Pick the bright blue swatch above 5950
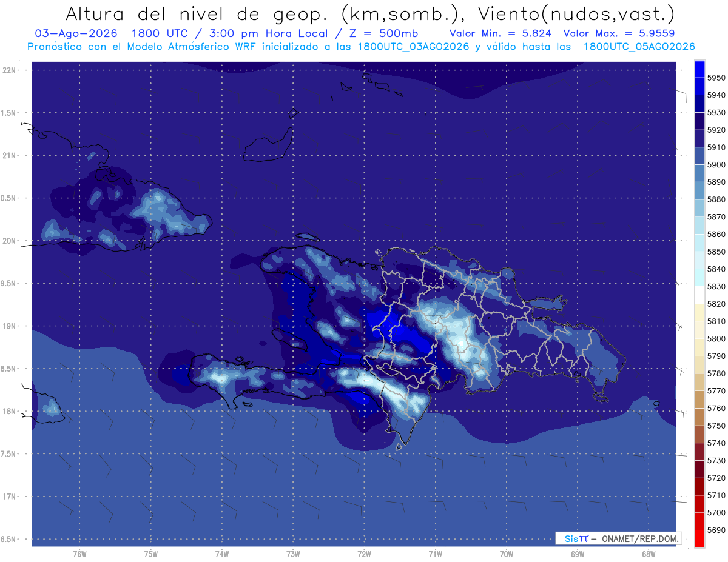Viewport: 728px width, 562px height. [x=699, y=69]
